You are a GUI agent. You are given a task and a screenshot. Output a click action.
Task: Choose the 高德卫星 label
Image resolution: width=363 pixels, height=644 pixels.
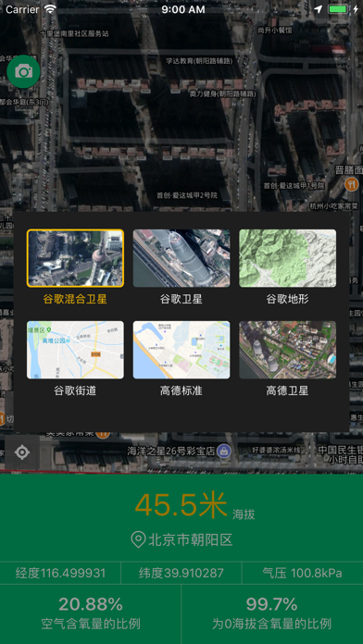[x=287, y=390]
